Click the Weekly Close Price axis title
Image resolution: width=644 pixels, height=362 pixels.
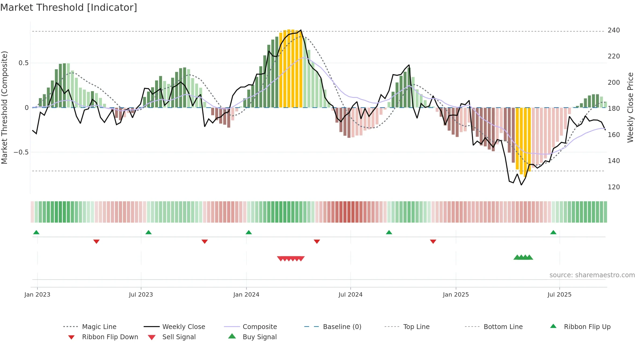(630, 108)
